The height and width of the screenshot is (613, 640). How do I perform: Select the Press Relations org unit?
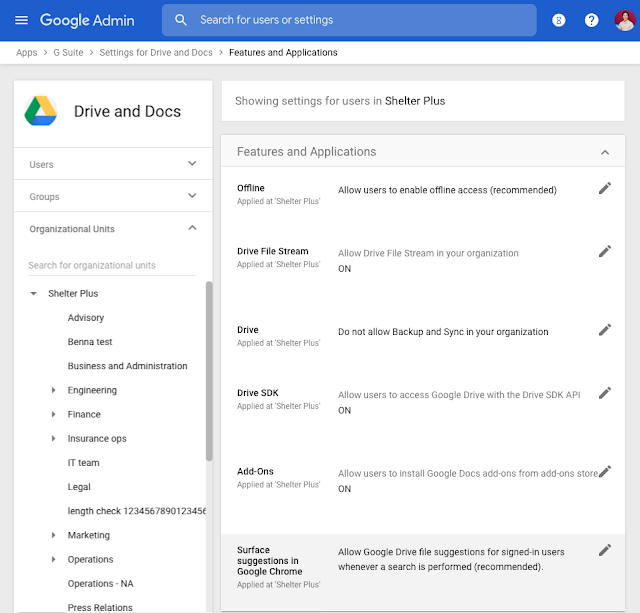(x=100, y=607)
